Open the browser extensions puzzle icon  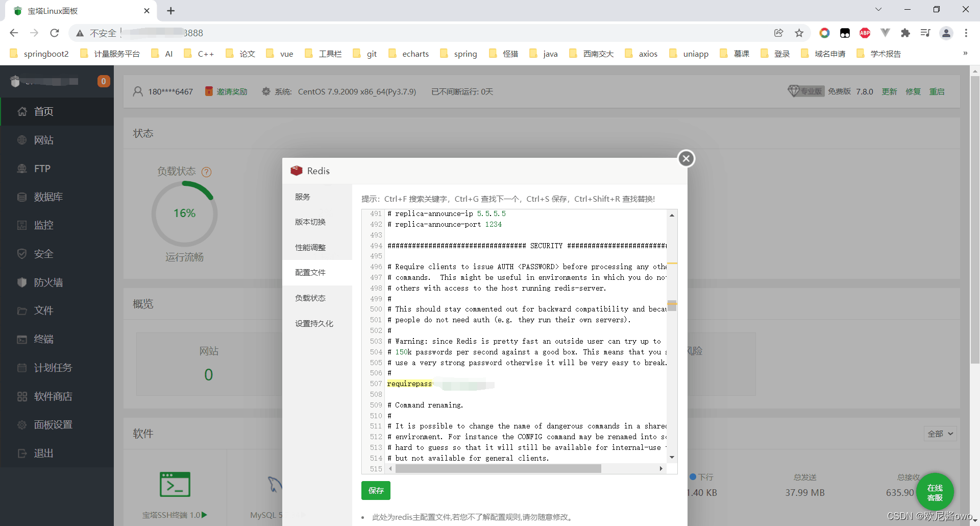tap(905, 33)
